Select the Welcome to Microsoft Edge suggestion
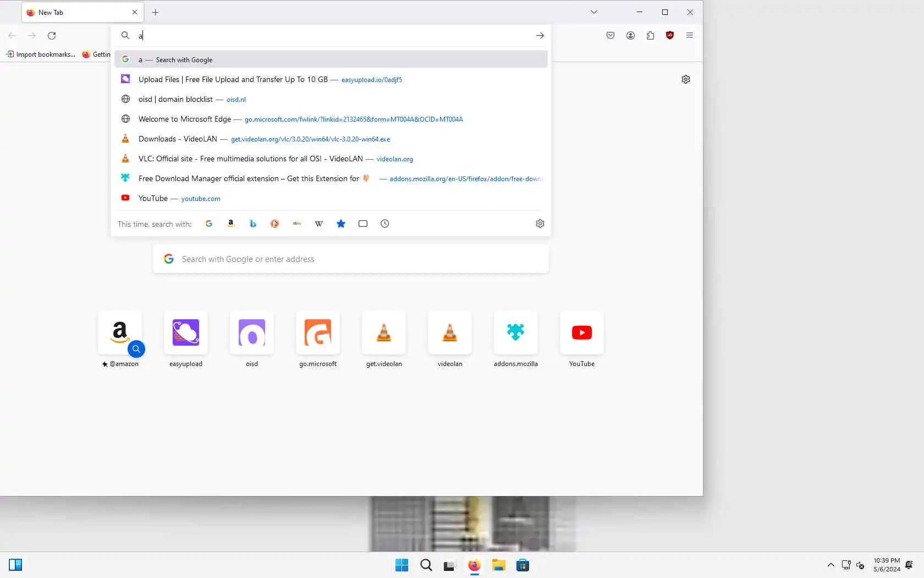This screenshot has height=578, width=924. pos(331,119)
